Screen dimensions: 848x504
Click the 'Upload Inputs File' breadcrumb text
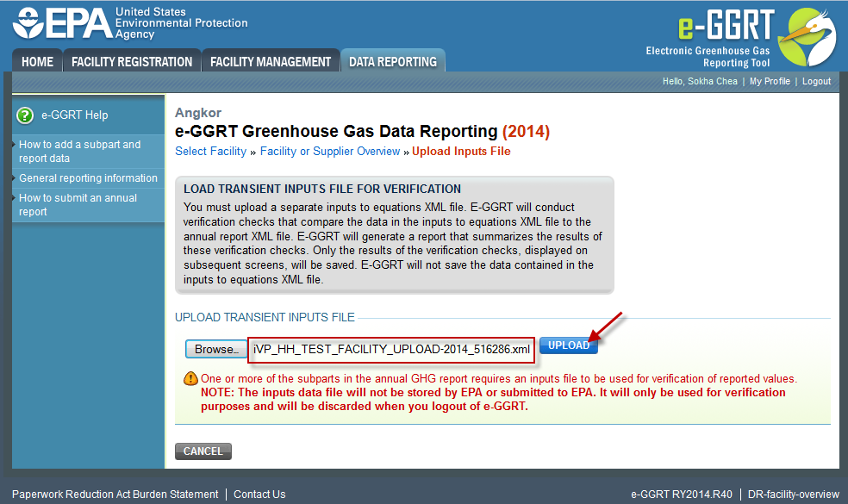(x=461, y=152)
